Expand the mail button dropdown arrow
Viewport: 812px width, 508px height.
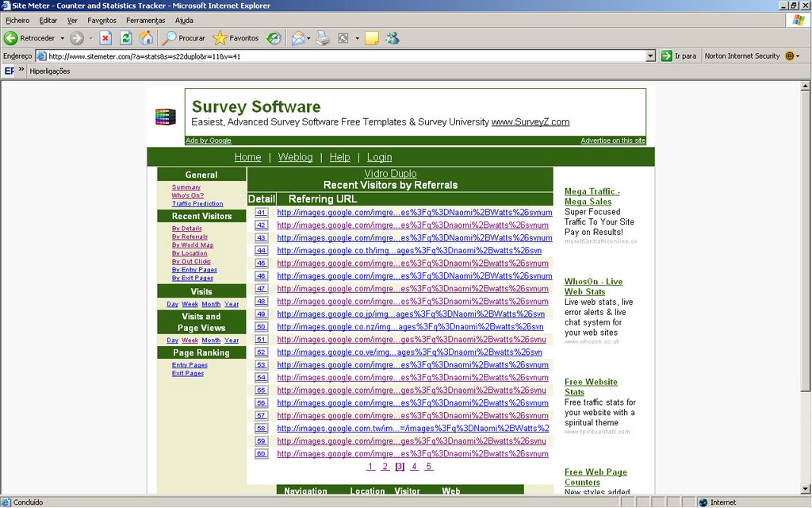coord(308,38)
